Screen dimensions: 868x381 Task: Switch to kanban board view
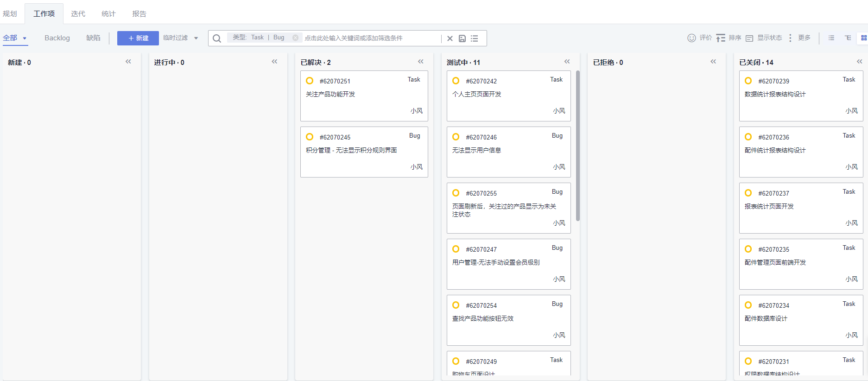tap(864, 38)
